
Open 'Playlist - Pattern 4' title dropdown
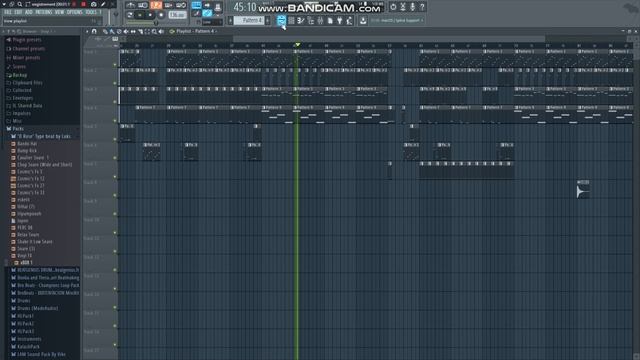coord(196,31)
